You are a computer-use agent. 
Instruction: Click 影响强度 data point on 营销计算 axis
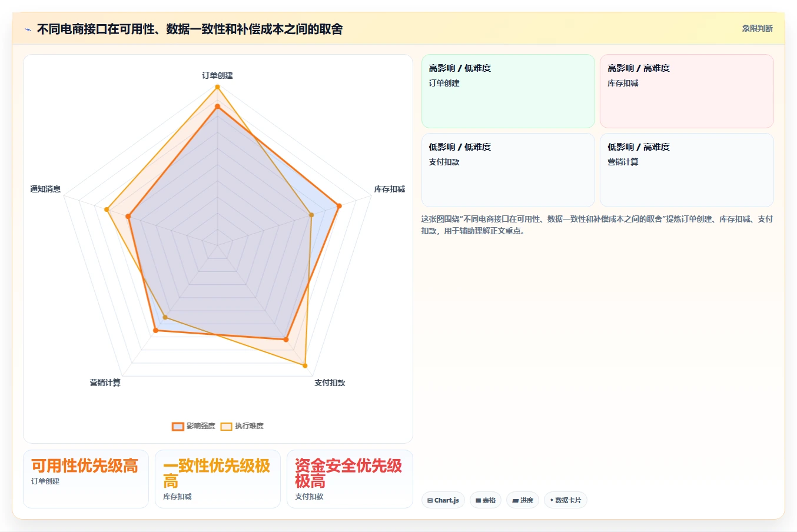tap(155, 331)
